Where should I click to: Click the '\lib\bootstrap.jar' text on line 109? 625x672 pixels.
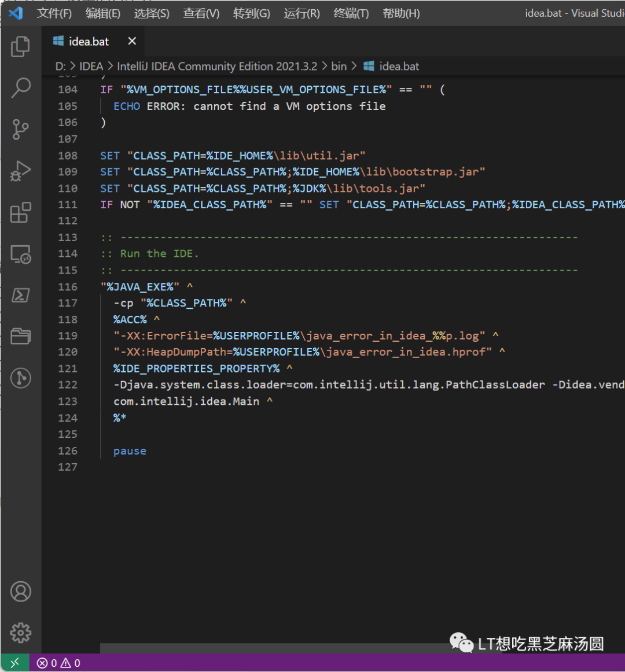point(419,172)
